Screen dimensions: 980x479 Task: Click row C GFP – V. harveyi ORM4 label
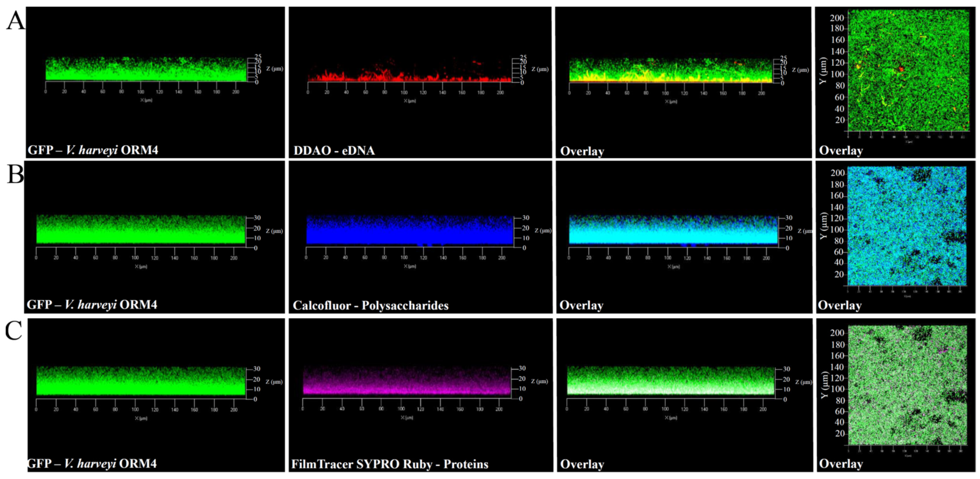[92, 463]
